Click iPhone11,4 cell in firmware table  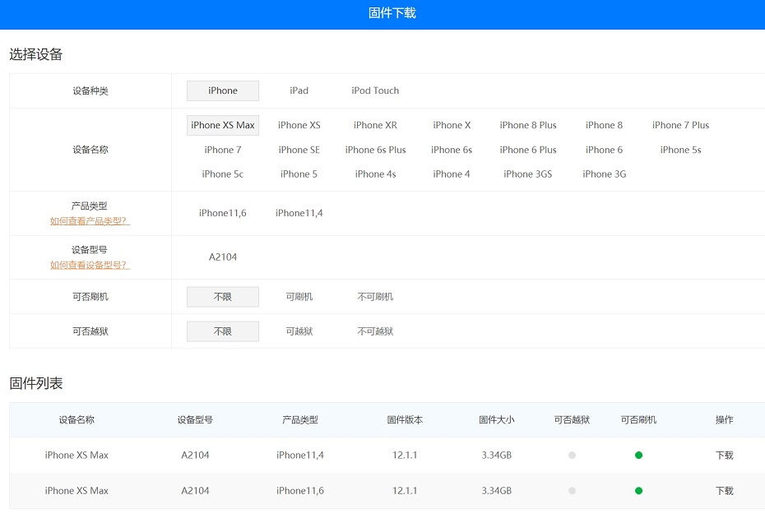299,455
